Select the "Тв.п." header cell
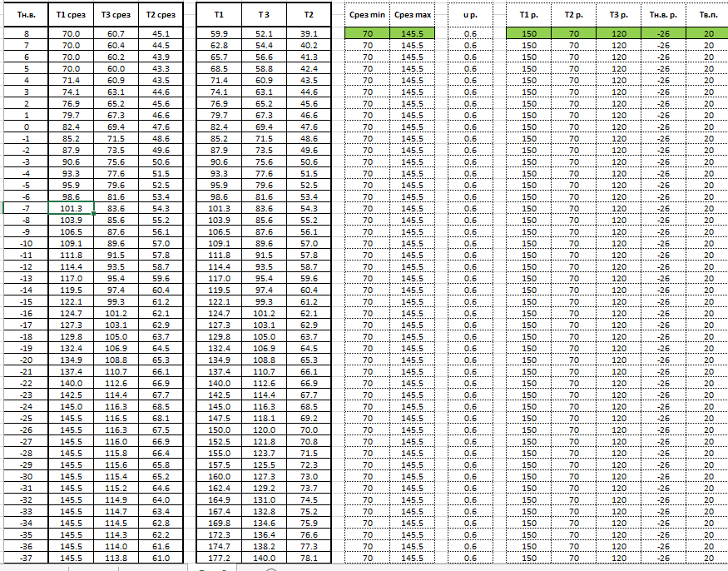 [x=708, y=15]
